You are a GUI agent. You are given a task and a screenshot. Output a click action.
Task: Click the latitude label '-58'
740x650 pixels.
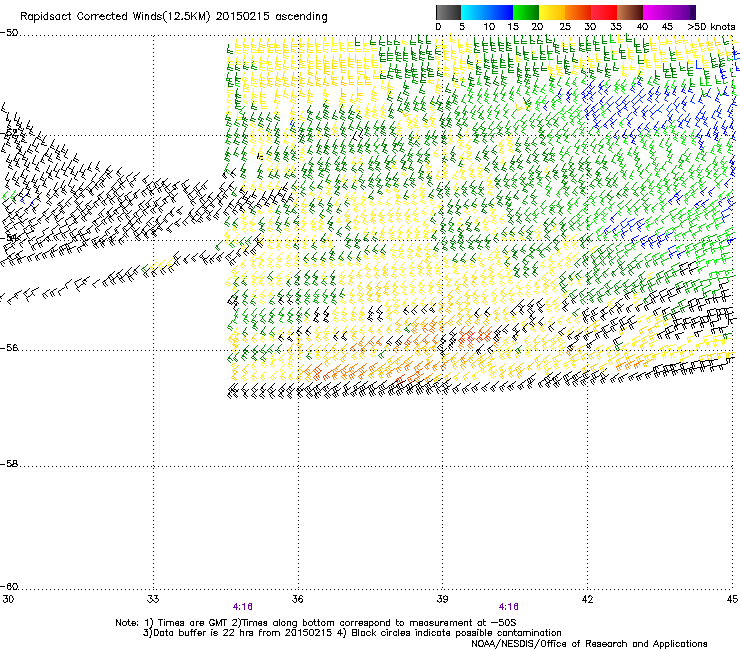click(9, 464)
